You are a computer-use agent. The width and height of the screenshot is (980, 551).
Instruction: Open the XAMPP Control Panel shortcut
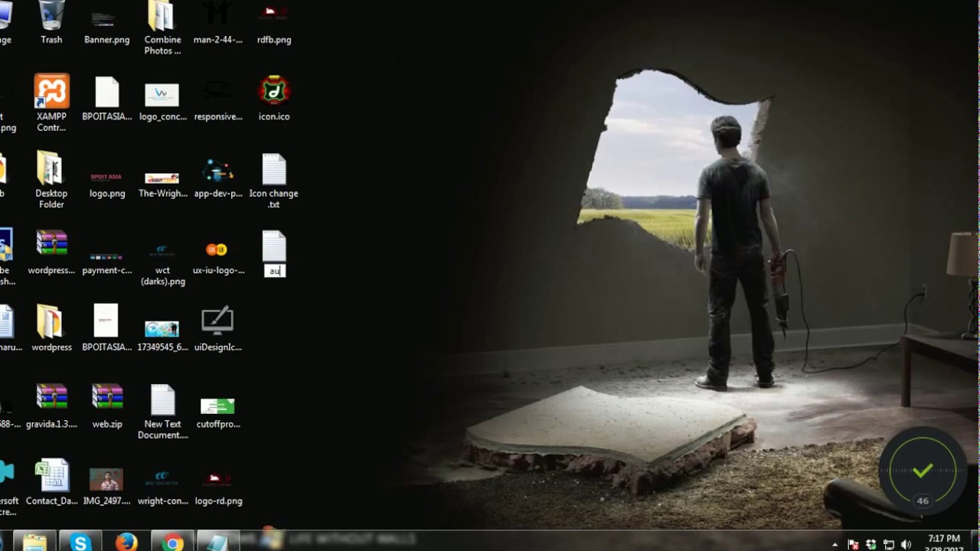pyautogui.click(x=51, y=92)
